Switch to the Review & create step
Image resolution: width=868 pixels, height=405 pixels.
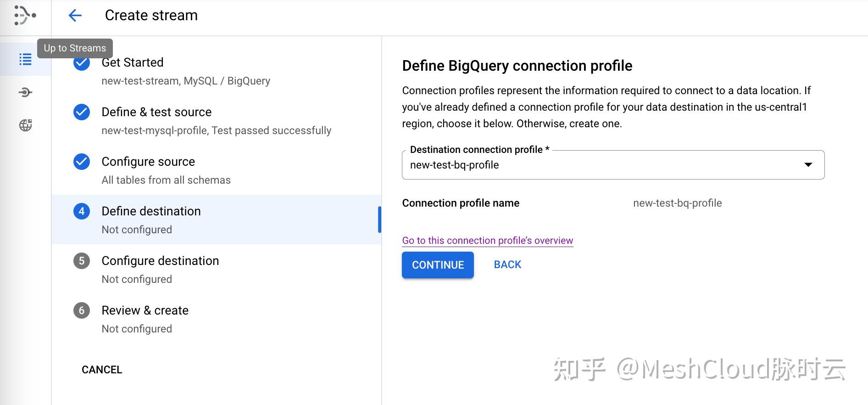pyautogui.click(x=145, y=310)
